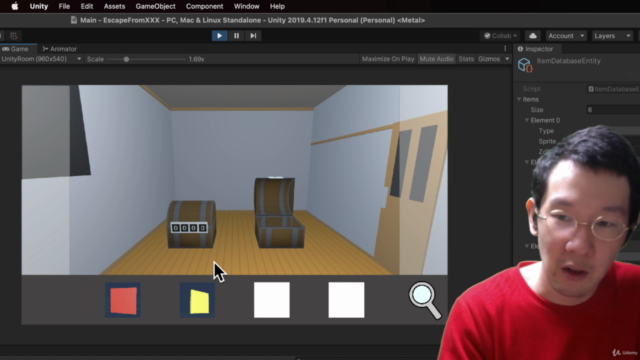Select the Inspector tab
Viewport: 640px width, 360px height.
(536, 49)
